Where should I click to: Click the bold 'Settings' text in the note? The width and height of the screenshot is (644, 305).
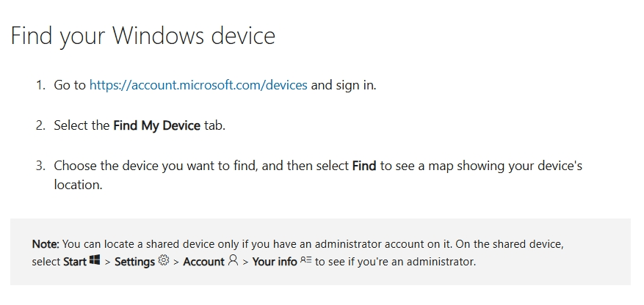click(x=134, y=262)
